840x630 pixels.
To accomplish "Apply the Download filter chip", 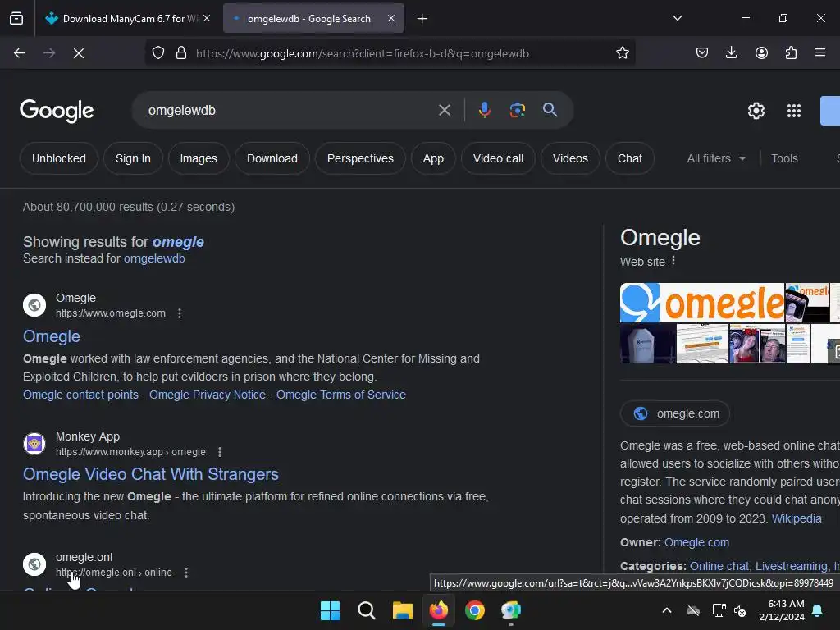I will pos(272,158).
